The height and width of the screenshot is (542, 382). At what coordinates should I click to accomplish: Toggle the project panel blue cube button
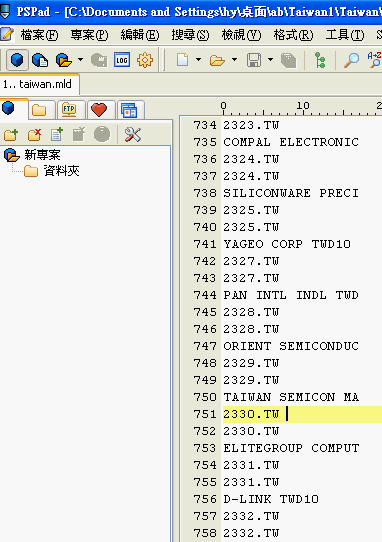17,60
